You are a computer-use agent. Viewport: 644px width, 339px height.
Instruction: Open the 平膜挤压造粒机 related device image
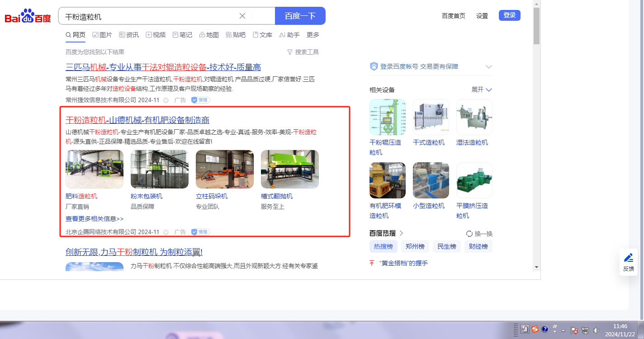pyautogui.click(x=474, y=180)
